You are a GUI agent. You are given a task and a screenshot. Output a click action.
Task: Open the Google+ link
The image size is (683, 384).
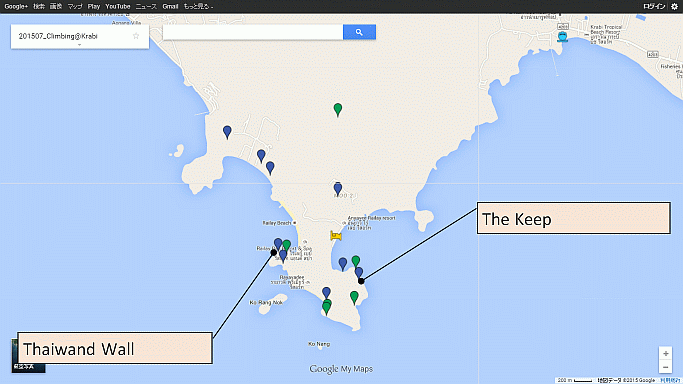click(x=16, y=7)
